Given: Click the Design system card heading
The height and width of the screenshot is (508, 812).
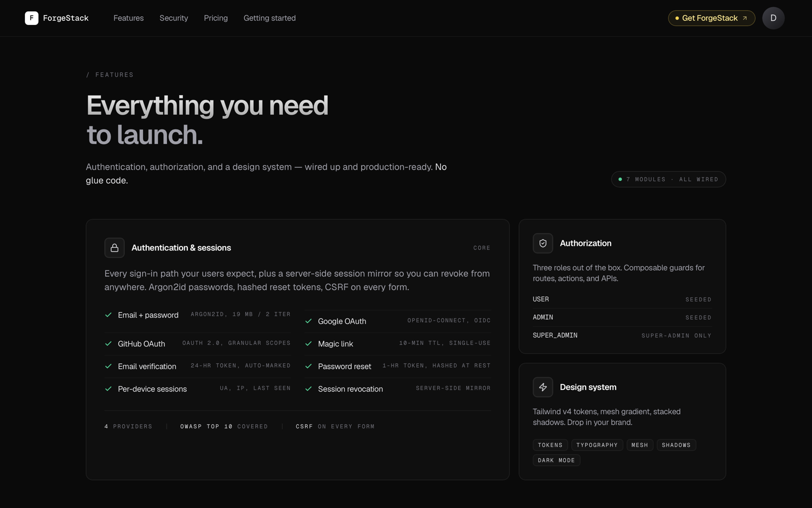Looking at the screenshot, I should 588,387.
